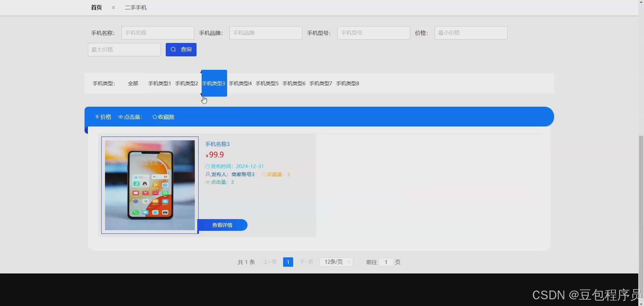This screenshot has height=306, width=644.
Task: Sort by 收藏数 in blue bar
Action: coord(163,117)
